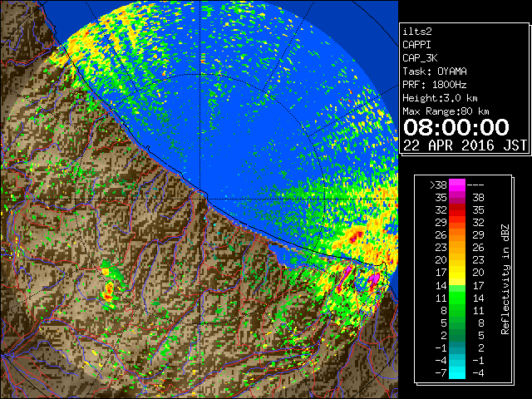Click the >38 legend value
Viewport: 532px width, 399px height.
click(438, 185)
